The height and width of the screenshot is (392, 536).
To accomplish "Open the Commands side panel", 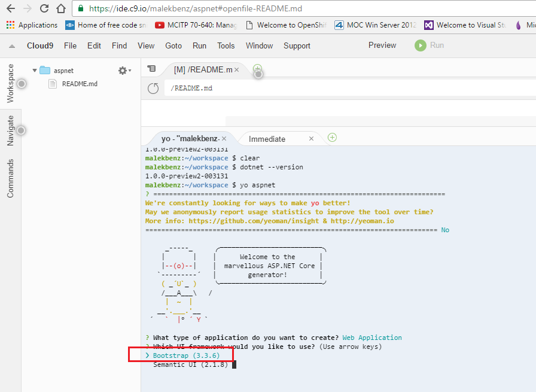I will [x=10, y=178].
